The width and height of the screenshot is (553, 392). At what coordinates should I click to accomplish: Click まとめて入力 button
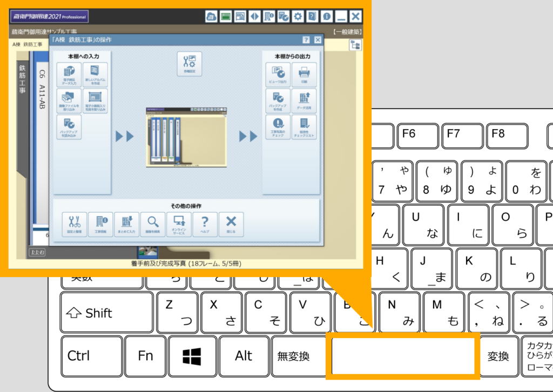(127, 224)
